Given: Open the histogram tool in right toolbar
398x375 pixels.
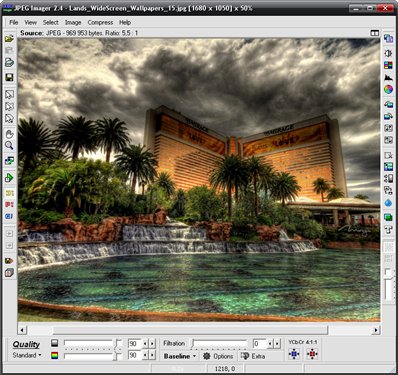Looking at the screenshot, I should point(388,77).
